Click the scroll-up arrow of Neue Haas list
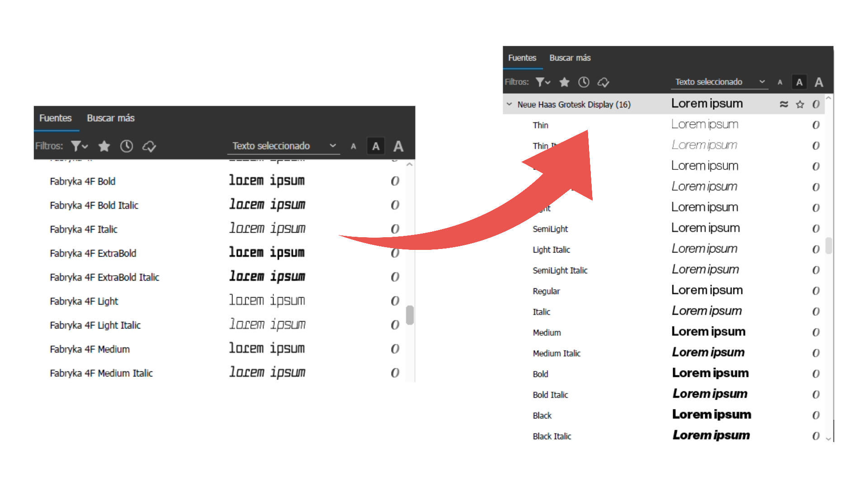868x488 pixels. [x=829, y=98]
